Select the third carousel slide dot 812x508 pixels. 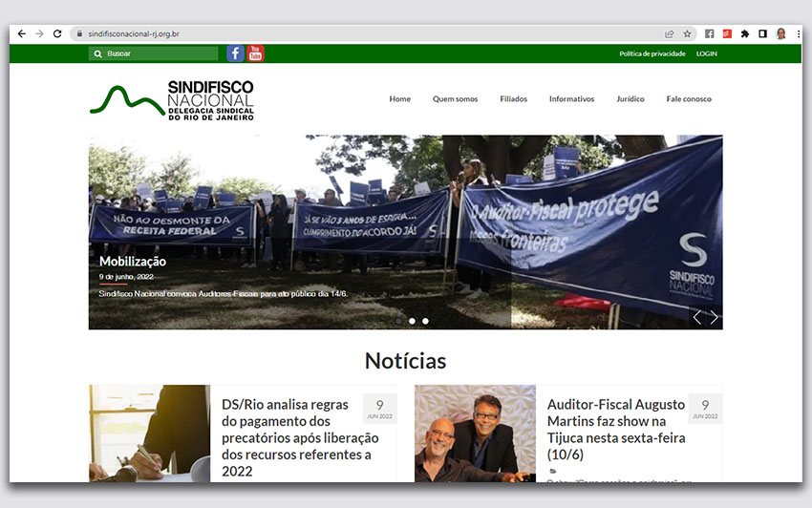[x=425, y=321]
